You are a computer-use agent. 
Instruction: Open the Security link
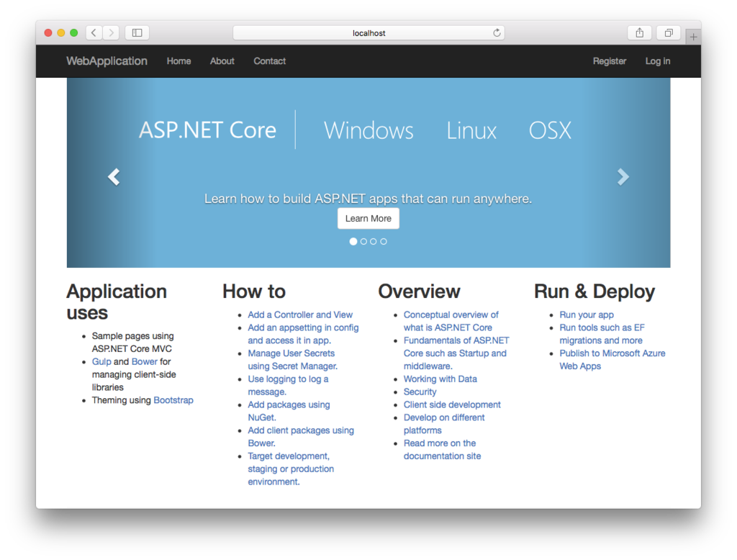coord(420,392)
